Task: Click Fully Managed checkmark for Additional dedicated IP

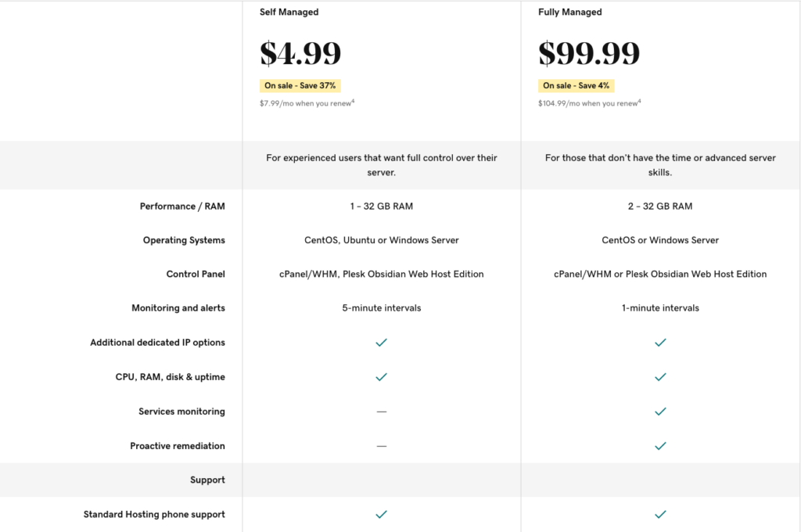Action: [x=660, y=343]
